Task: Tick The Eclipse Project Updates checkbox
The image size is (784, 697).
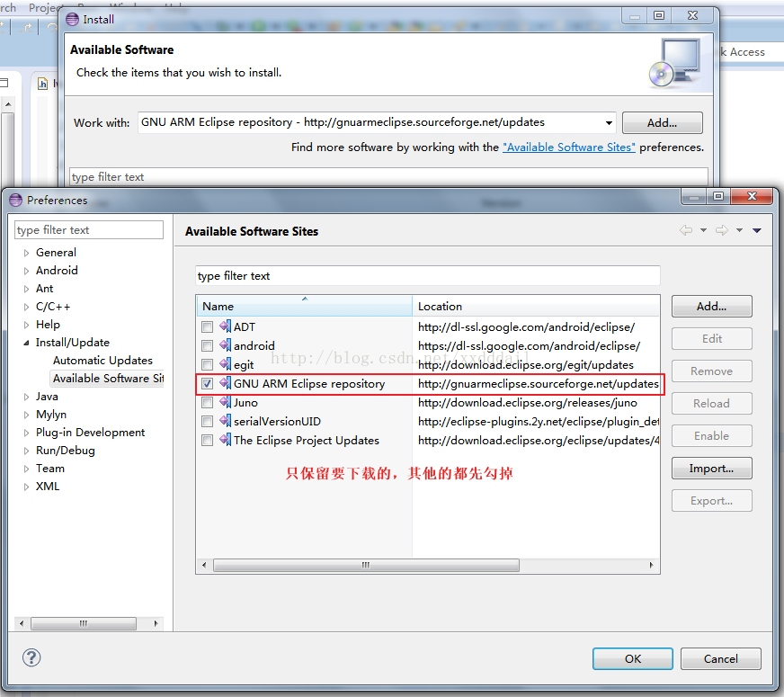Action: [207, 441]
